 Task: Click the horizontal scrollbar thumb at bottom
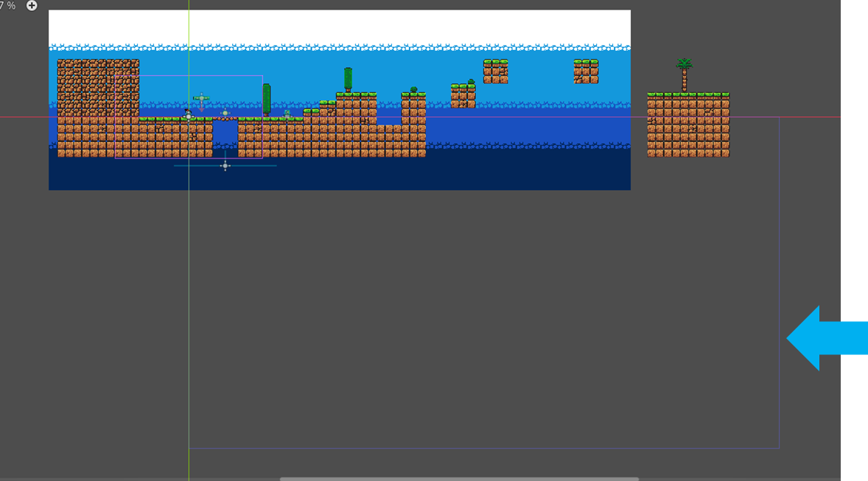(459, 479)
